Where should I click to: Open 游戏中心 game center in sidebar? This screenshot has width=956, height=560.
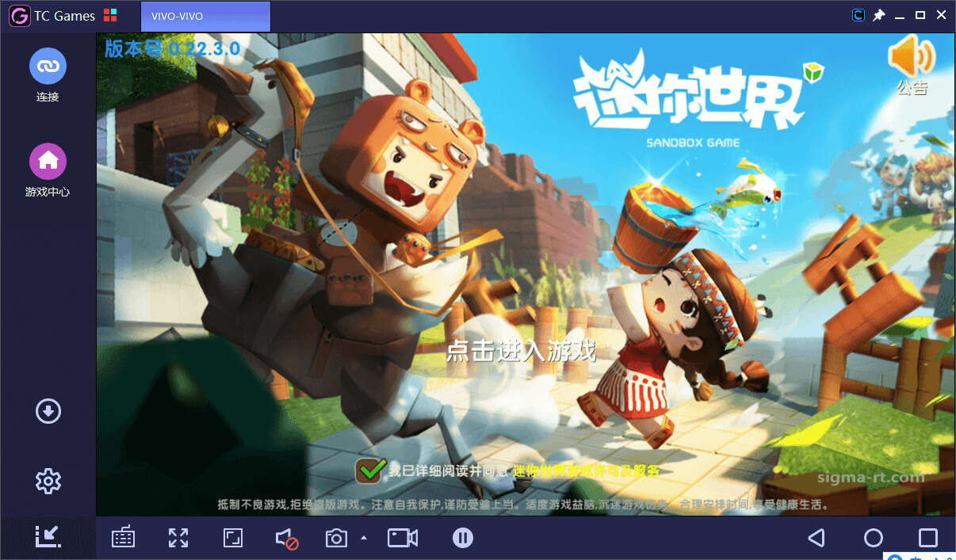coord(48,162)
